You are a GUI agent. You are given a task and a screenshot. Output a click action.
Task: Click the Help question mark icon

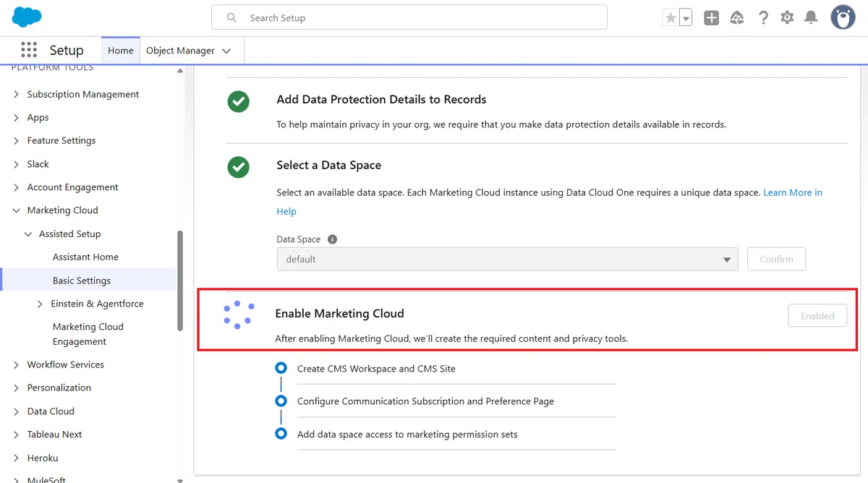pos(763,17)
